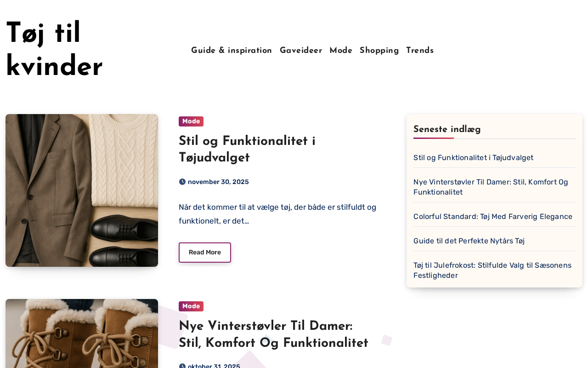Image resolution: width=588 pixels, height=368 pixels.
Task: Click the november 30, 2025 date link
Action: tap(218, 182)
